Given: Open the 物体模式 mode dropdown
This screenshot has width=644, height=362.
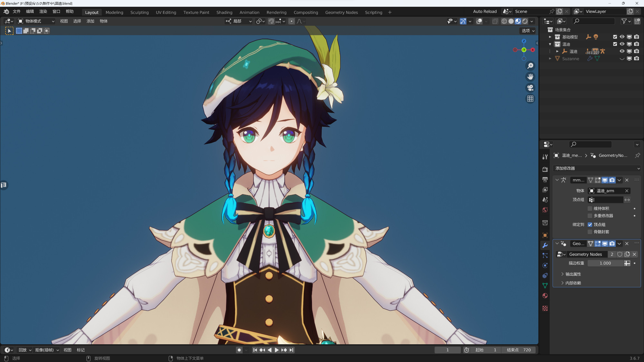Looking at the screenshot, I should point(36,21).
